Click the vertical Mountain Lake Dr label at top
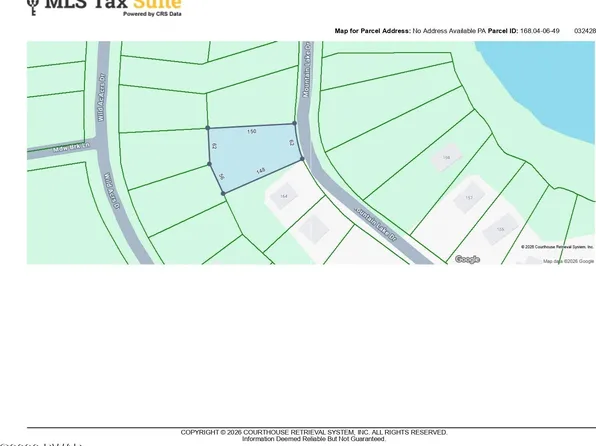This screenshot has height=446, width=596. point(307,70)
